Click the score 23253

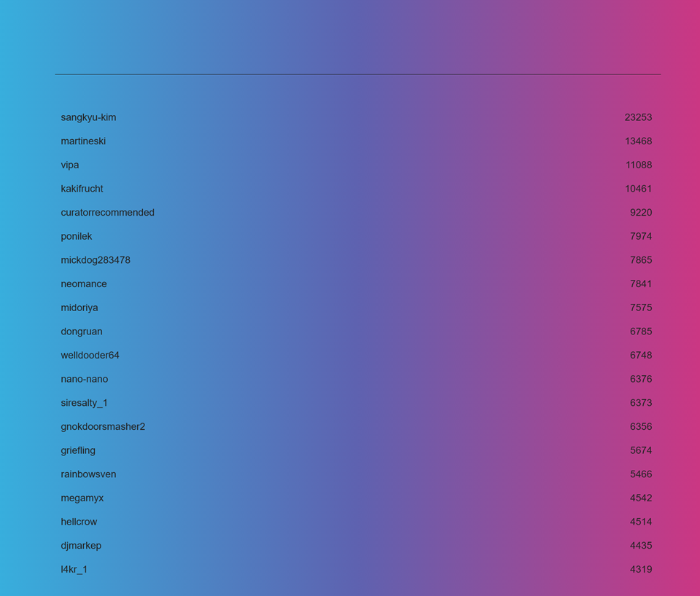click(638, 117)
